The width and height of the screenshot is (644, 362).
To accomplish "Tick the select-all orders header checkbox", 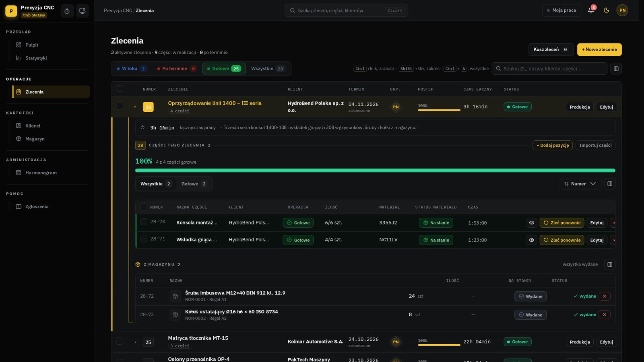I will 120,89.
